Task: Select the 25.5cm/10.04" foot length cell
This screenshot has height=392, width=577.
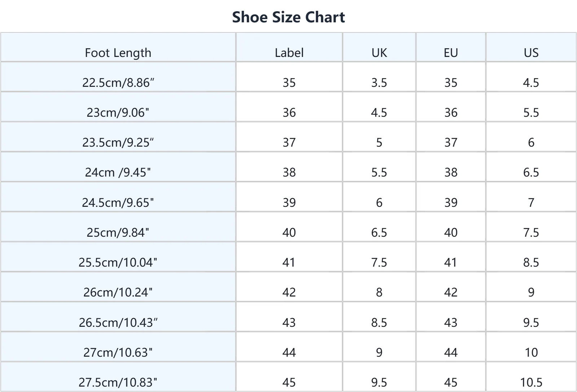Action: (x=118, y=262)
